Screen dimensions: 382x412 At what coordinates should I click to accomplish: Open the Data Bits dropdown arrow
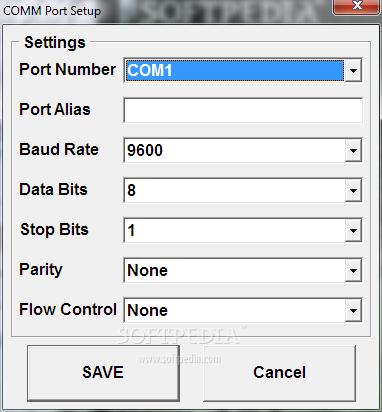tap(353, 190)
